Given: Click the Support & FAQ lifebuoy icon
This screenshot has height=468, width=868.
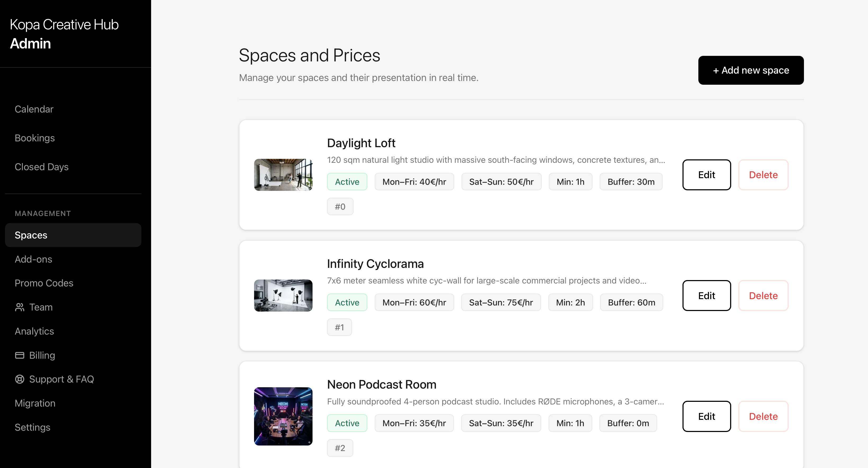Looking at the screenshot, I should tap(20, 379).
